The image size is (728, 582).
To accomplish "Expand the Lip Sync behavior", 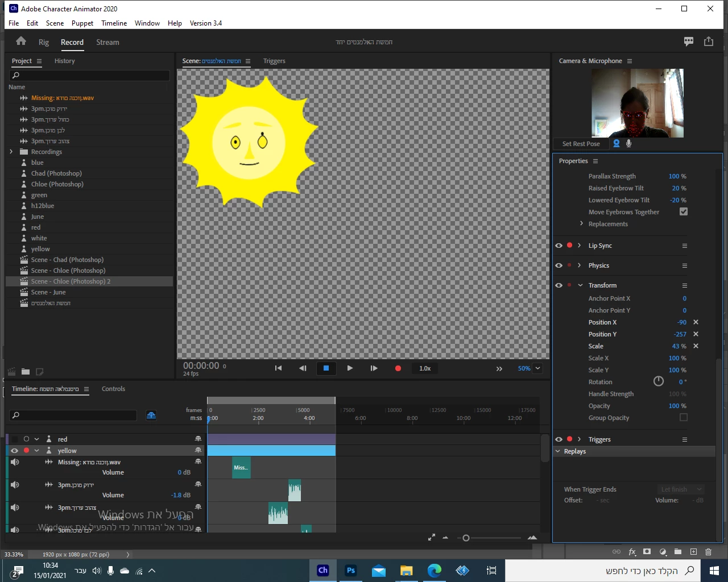I will point(580,246).
